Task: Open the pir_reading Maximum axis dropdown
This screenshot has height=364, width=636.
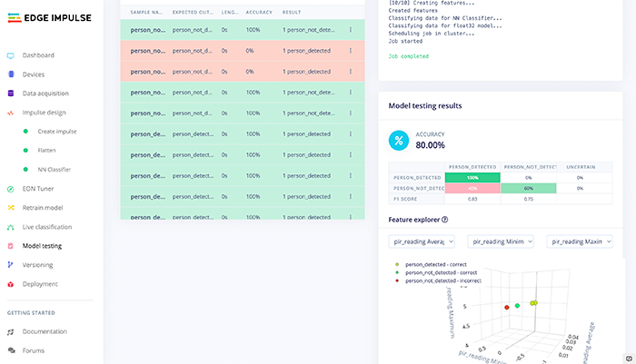Action: [x=578, y=241]
